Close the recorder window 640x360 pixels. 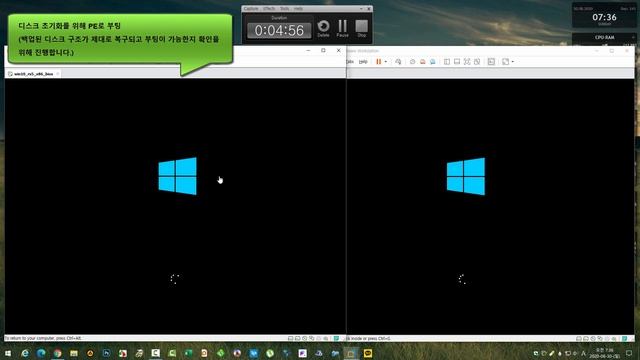(x=369, y=9)
